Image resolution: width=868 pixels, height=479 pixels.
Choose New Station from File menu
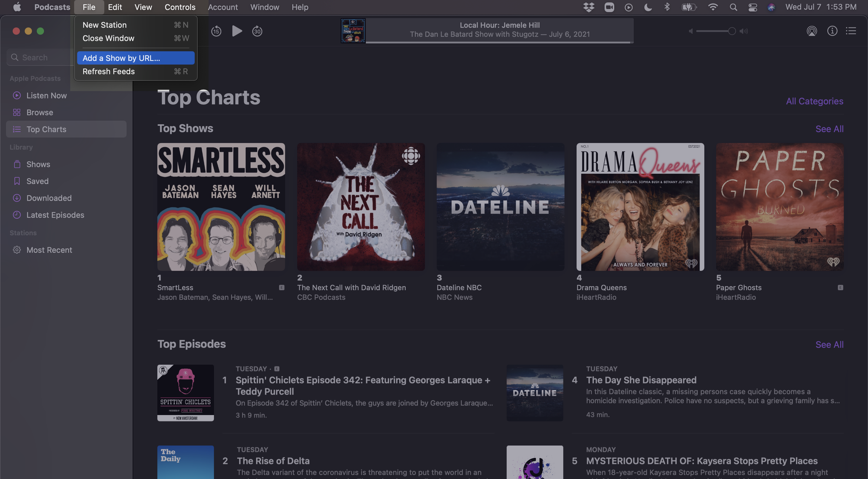[135, 25]
